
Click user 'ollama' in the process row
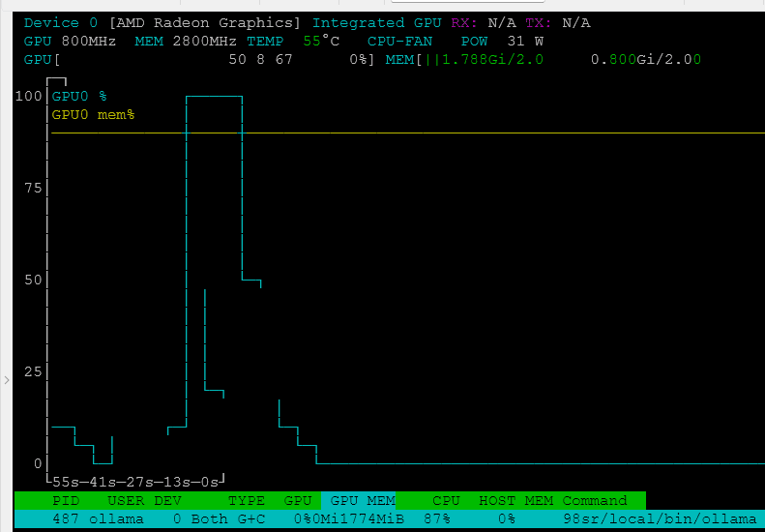click(x=117, y=518)
